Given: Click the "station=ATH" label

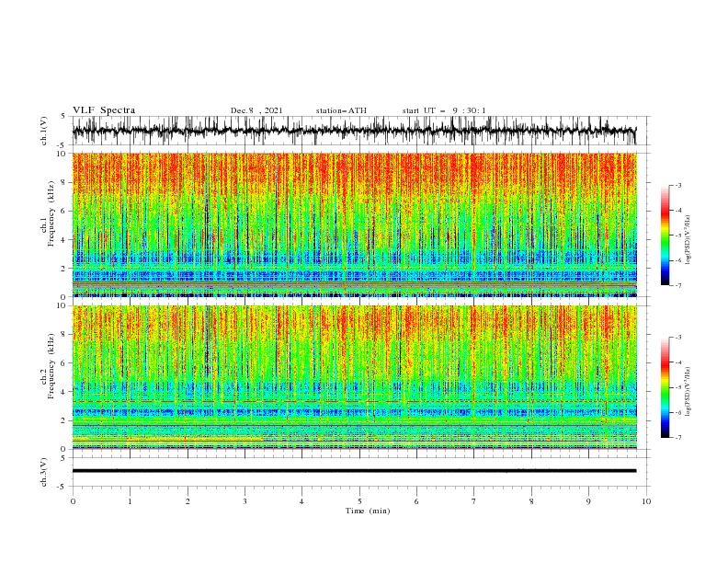Looking at the screenshot, I should (341, 110).
